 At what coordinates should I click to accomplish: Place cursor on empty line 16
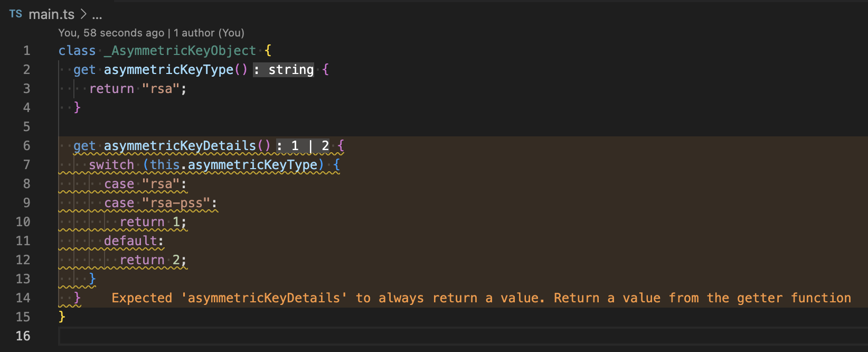point(463,336)
